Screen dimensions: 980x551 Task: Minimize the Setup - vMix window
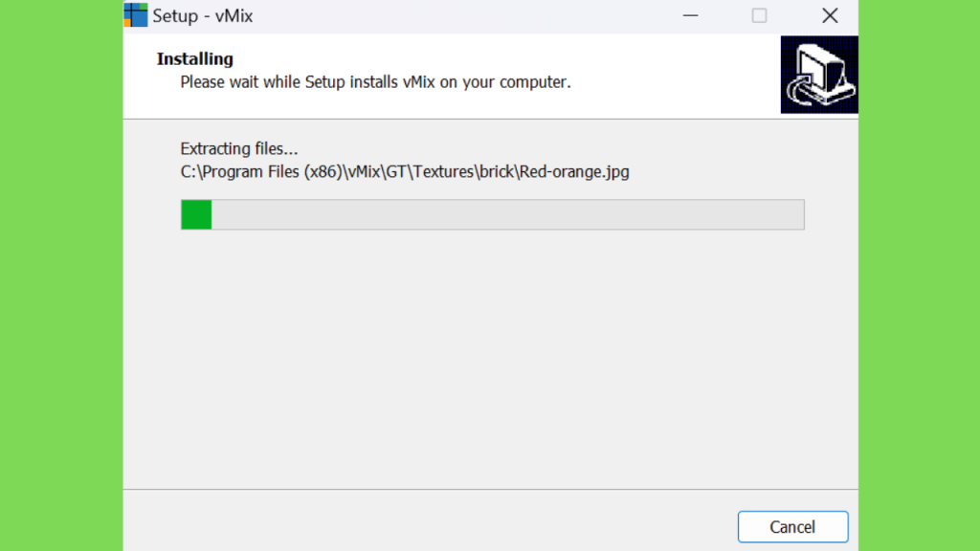click(x=690, y=15)
